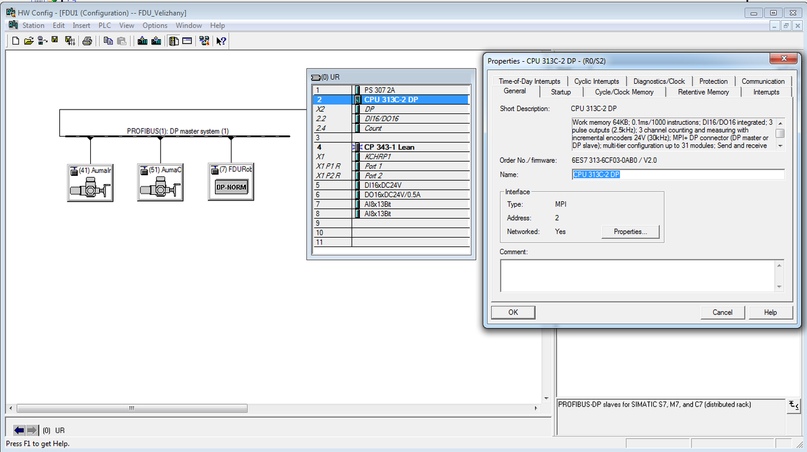Screen dimensions: 807x452
Task: Open the PLC menu
Action: click(x=104, y=25)
